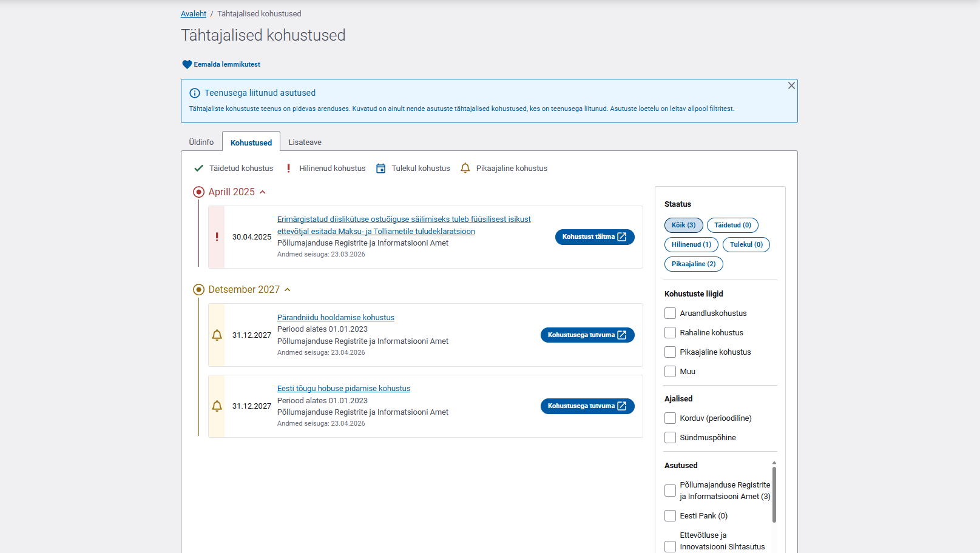The height and width of the screenshot is (553, 980).
Task: Close the Teenusega liitunud asutused banner
Action: coord(791,85)
